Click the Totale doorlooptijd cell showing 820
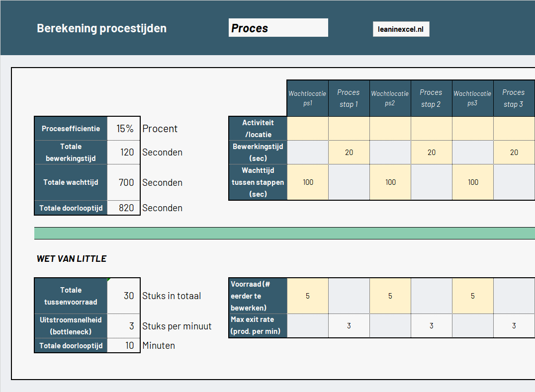535x392 pixels. click(124, 208)
